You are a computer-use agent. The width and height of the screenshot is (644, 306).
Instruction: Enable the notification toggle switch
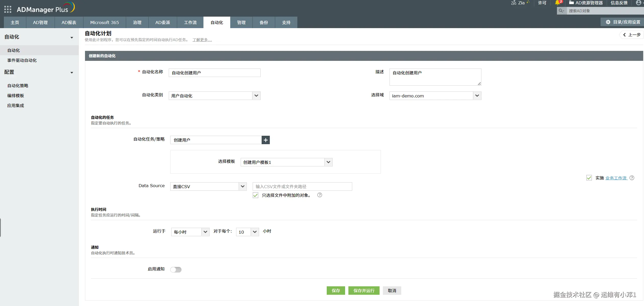[176, 269]
